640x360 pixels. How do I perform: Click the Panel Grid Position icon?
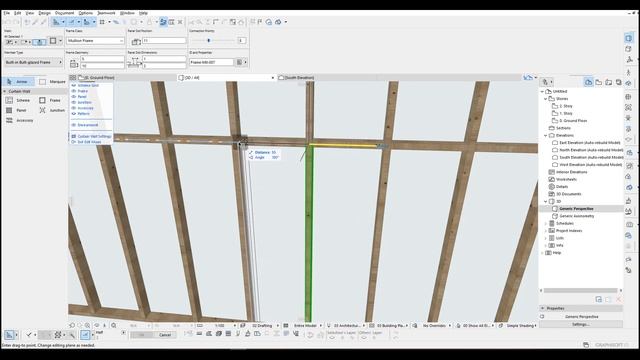click(x=136, y=41)
